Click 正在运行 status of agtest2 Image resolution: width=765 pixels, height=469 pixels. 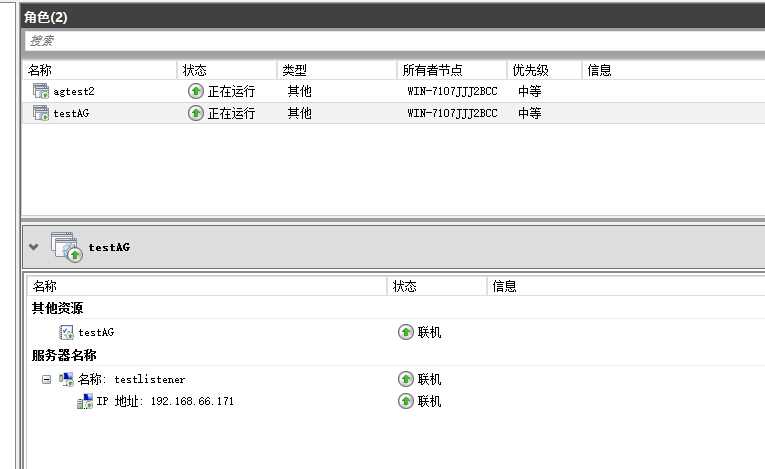pyautogui.click(x=231, y=91)
